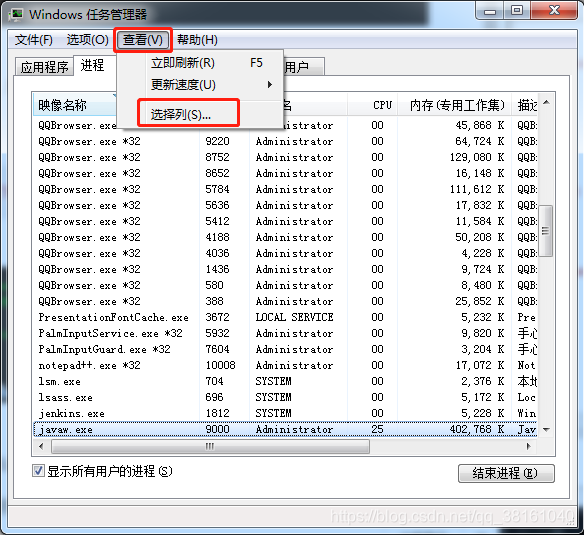Select the PresentationFontCache.exe process
This screenshot has width=584, height=535.
(x=285, y=317)
